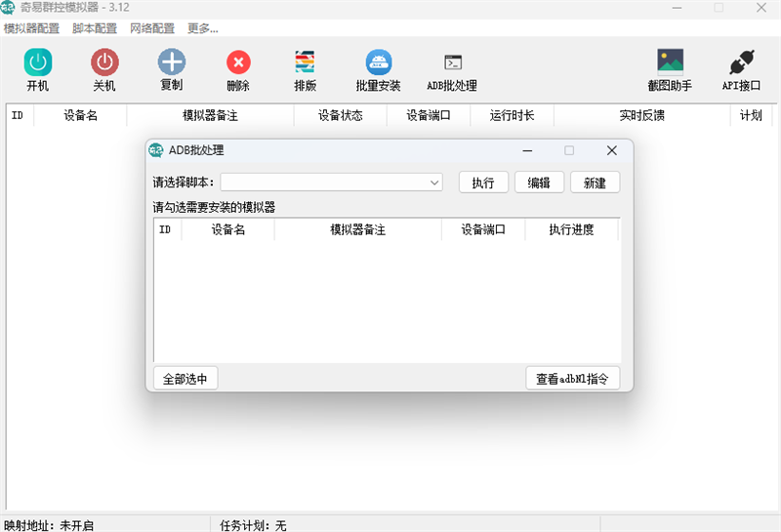Click the 运行时长 column header
This screenshot has height=532, width=781.
coord(512,115)
